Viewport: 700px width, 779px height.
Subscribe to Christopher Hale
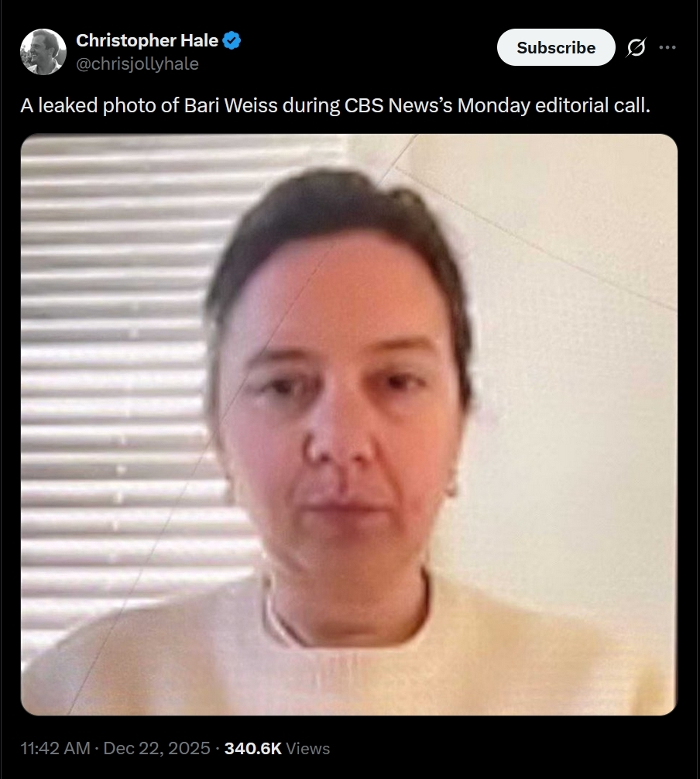click(556, 47)
